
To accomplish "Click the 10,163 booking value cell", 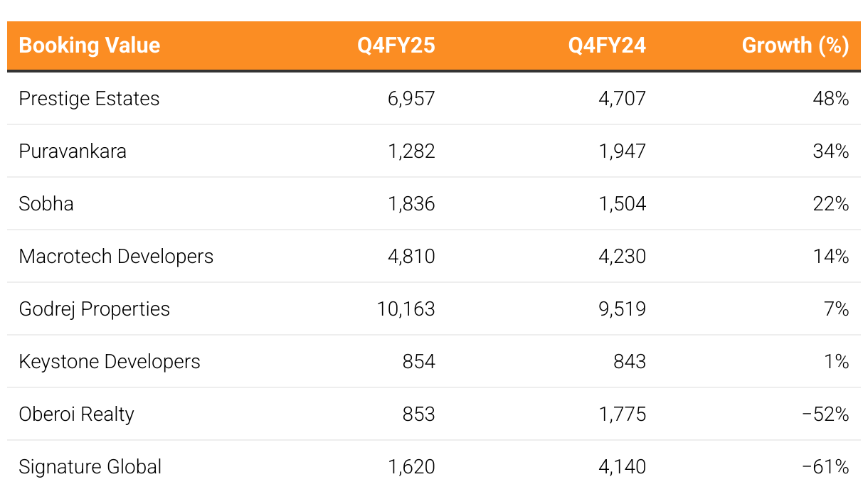I will click(x=406, y=308).
